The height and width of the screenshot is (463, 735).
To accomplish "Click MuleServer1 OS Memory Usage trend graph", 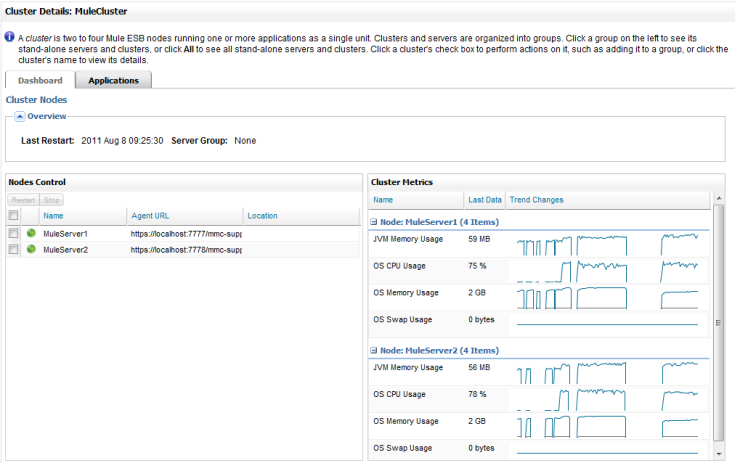I will pyautogui.click(x=607, y=298).
